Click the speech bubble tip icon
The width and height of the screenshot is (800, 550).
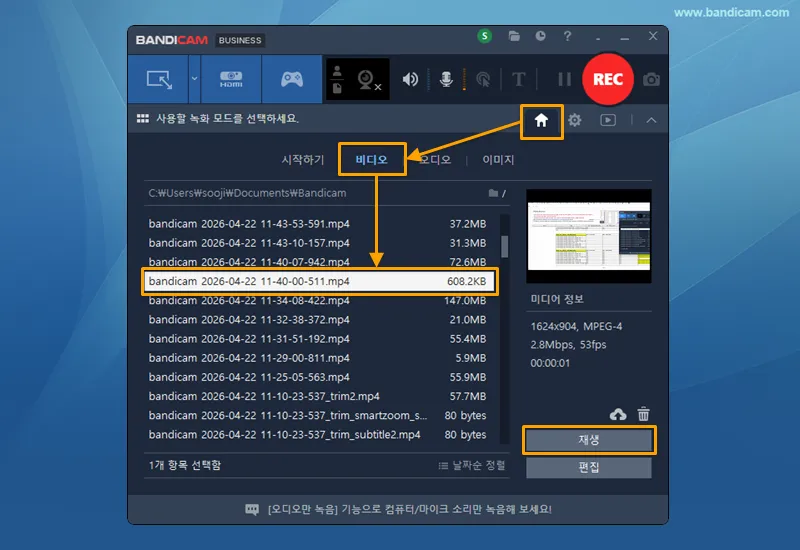[252, 509]
